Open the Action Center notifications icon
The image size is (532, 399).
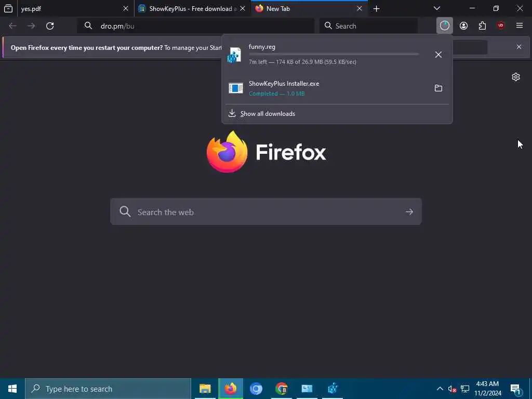pyautogui.click(x=515, y=389)
